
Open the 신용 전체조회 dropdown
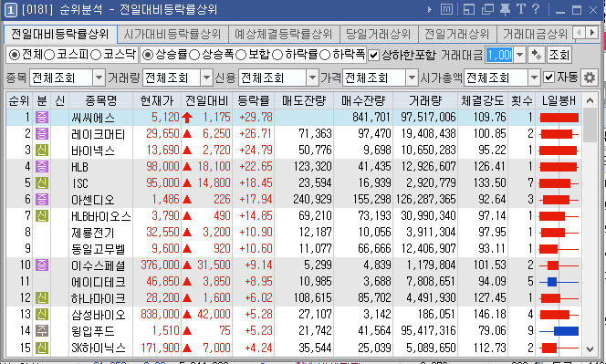point(312,78)
